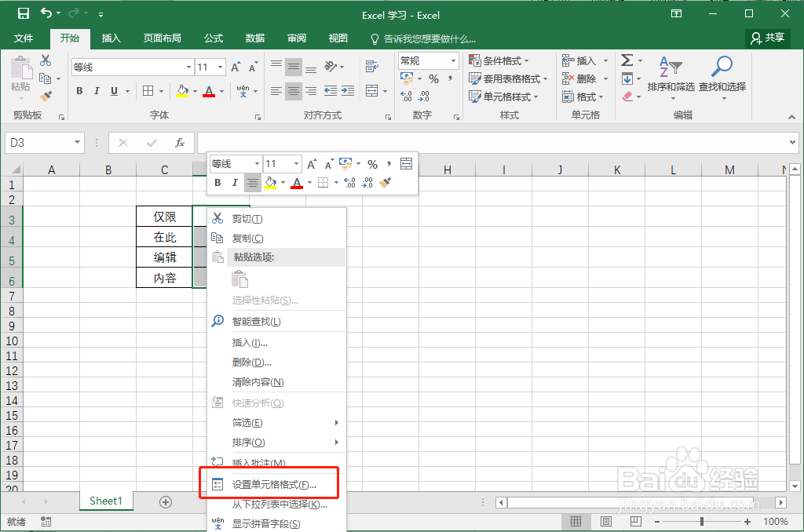Image resolution: width=804 pixels, height=532 pixels.
Task: Toggle ribbon align left button
Action: click(276, 91)
